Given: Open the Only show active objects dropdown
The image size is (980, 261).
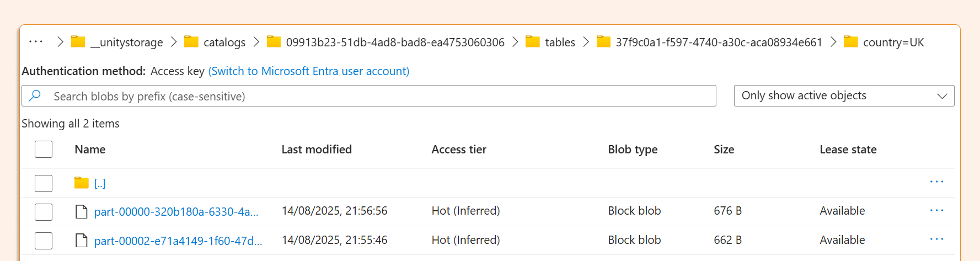Looking at the screenshot, I should coord(843,96).
